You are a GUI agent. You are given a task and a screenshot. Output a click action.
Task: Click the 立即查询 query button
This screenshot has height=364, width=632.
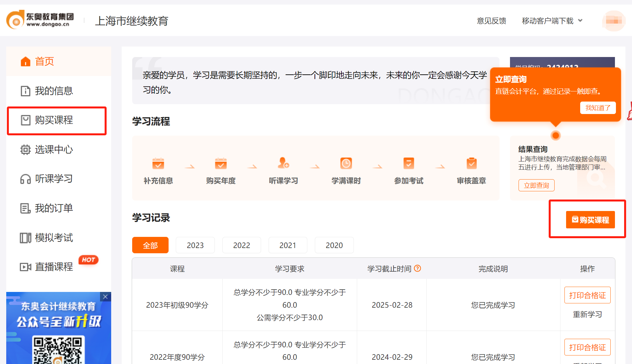pyautogui.click(x=536, y=185)
